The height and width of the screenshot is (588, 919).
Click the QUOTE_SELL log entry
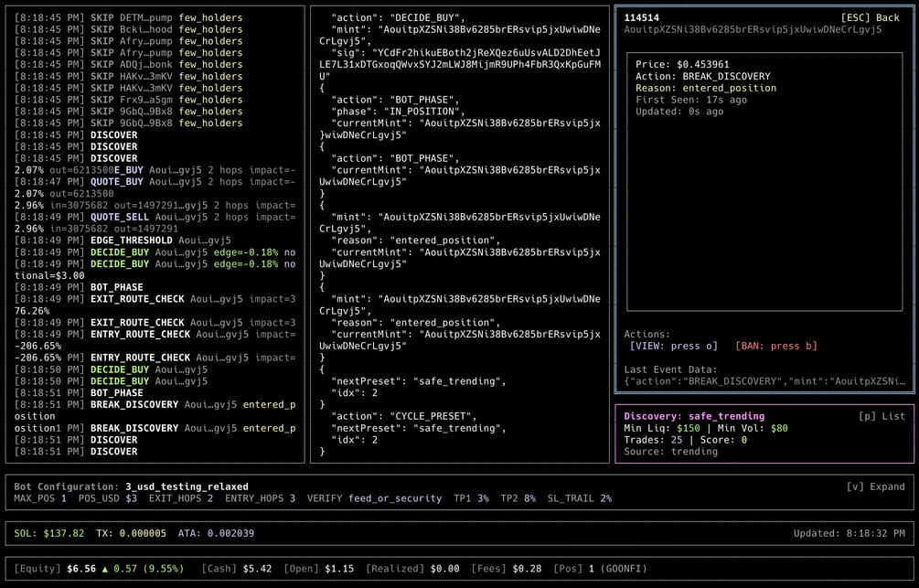point(155,217)
